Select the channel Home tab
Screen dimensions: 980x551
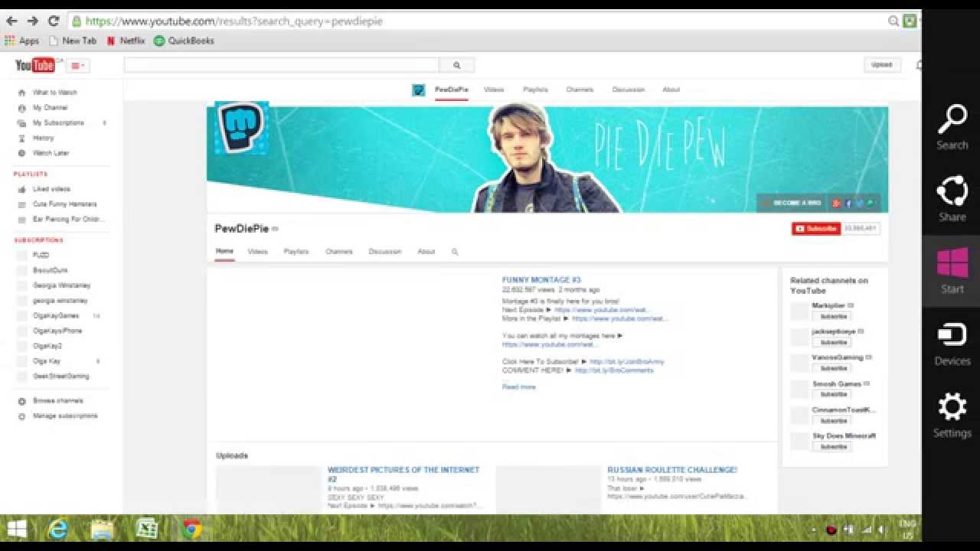tap(224, 251)
